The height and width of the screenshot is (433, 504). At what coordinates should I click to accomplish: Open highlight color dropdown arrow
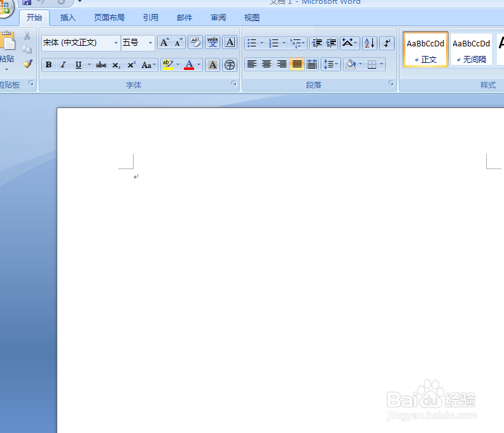178,65
